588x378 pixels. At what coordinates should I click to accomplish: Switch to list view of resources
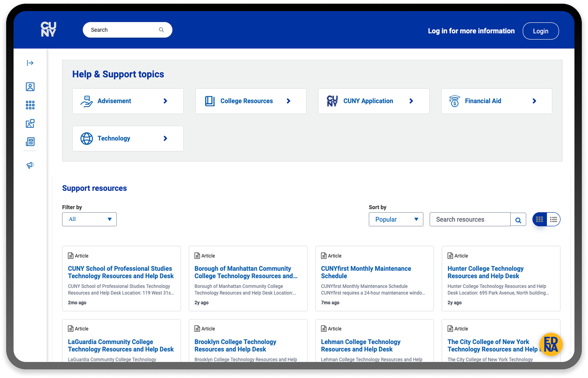[553, 220]
